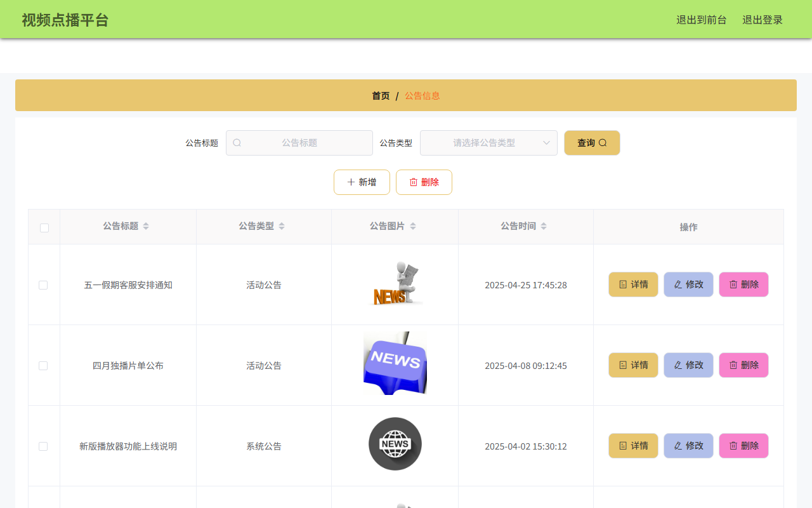Click the 公告标题 search input field

click(299, 143)
